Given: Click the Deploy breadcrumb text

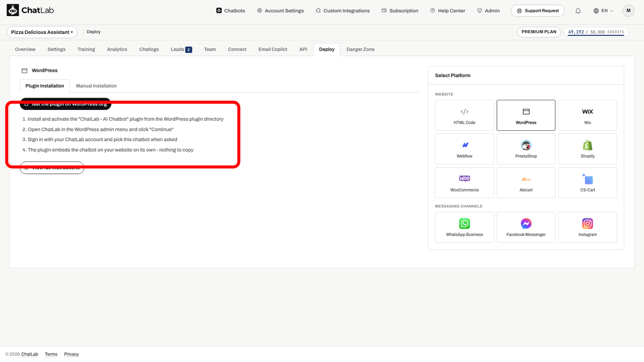Looking at the screenshot, I should pyautogui.click(x=93, y=32).
